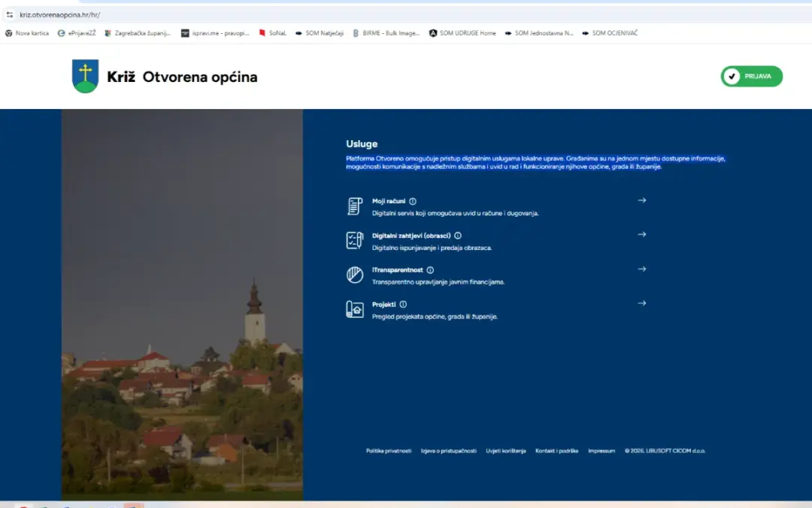The image size is (812, 508).
Task: Select the Digitalni zahtjevi checklist icon
Action: point(354,239)
